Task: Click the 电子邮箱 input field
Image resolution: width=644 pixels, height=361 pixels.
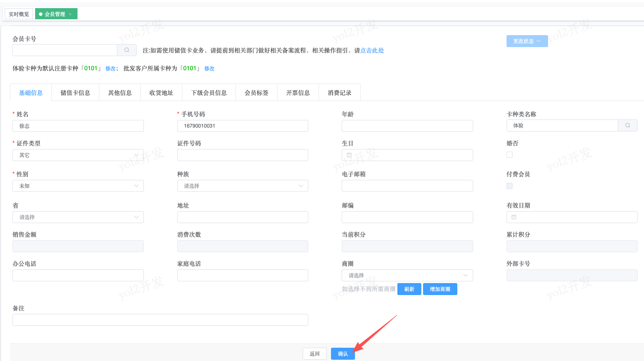Action: coord(407,186)
